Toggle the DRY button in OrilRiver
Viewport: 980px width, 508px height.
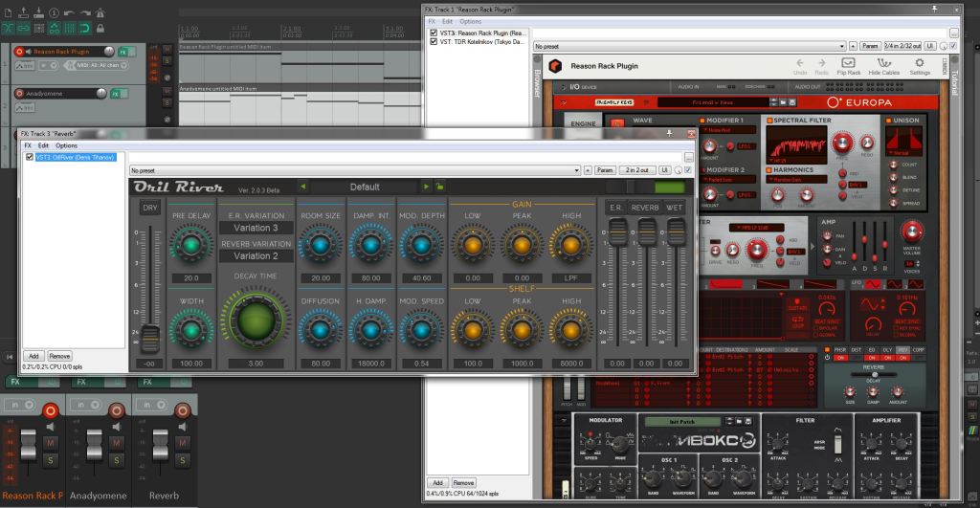click(150, 208)
